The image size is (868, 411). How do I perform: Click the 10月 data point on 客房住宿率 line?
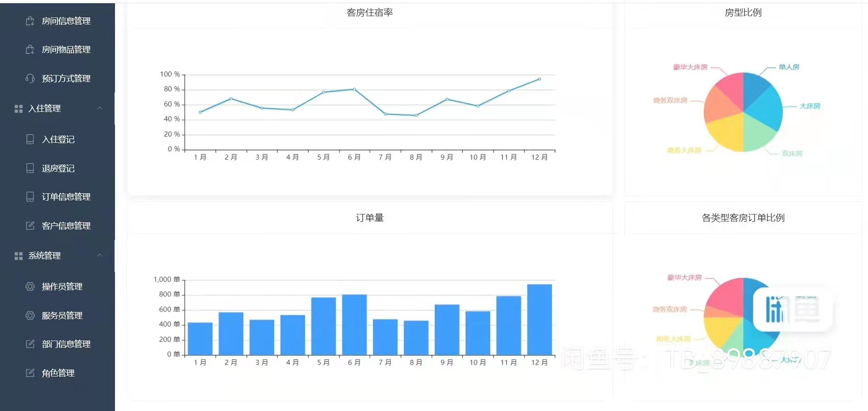pos(478,106)
